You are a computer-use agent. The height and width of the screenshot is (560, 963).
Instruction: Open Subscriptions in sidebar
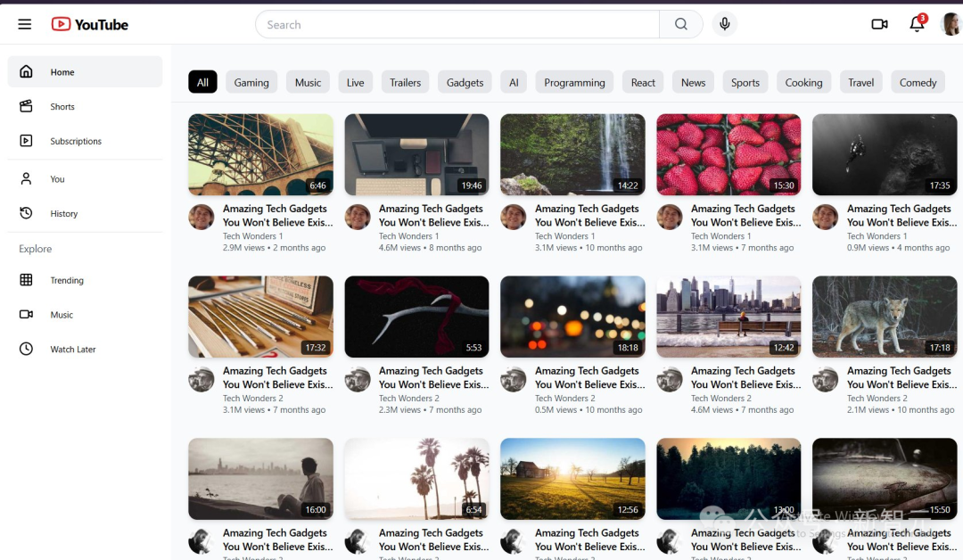(76, 141)
